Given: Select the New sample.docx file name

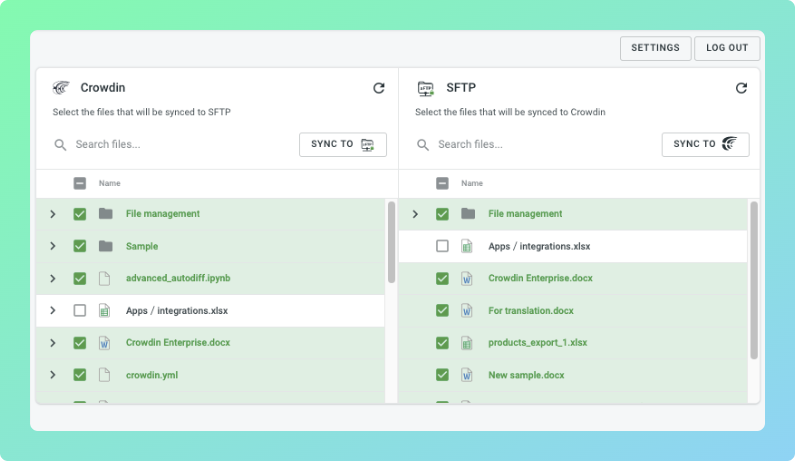Looking at the screenshot, I should [x=526, y=375].
